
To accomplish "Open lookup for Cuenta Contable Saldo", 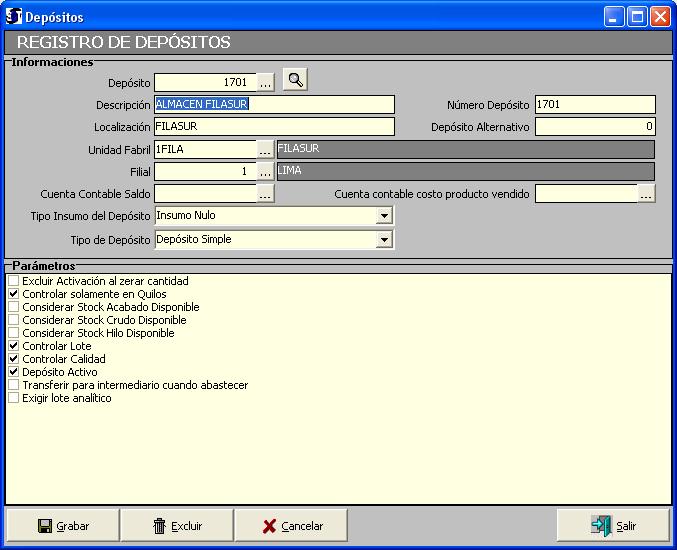I will point(265,194).
